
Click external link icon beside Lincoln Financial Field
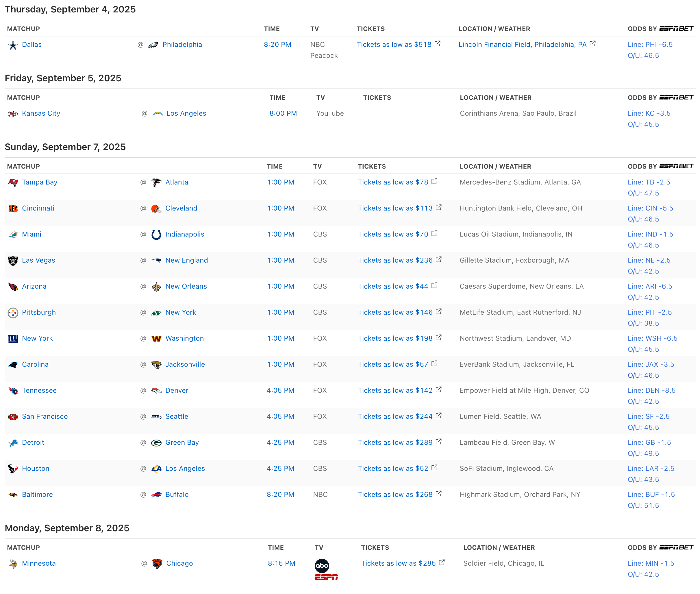click(x=593, y=44)
